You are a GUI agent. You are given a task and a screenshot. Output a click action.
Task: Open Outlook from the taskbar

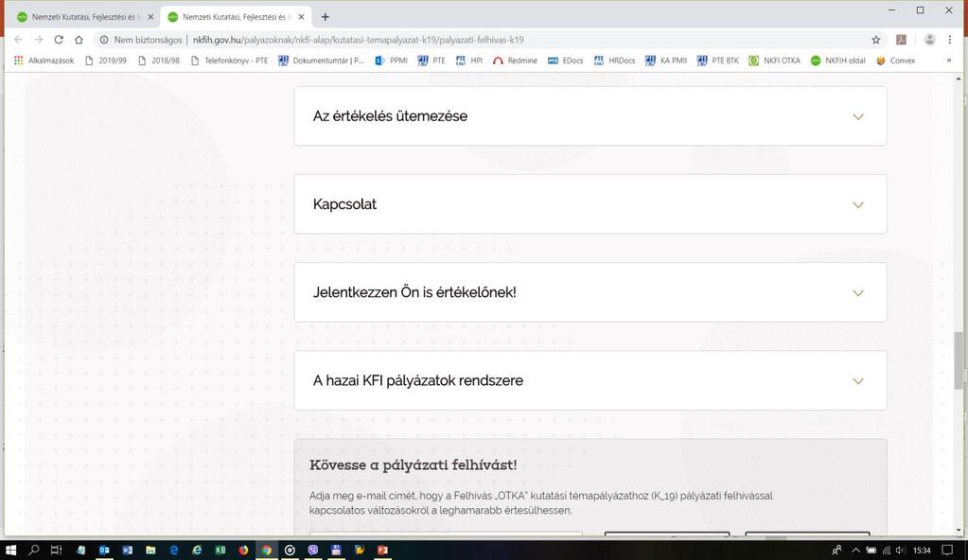(x=104, y=551)
